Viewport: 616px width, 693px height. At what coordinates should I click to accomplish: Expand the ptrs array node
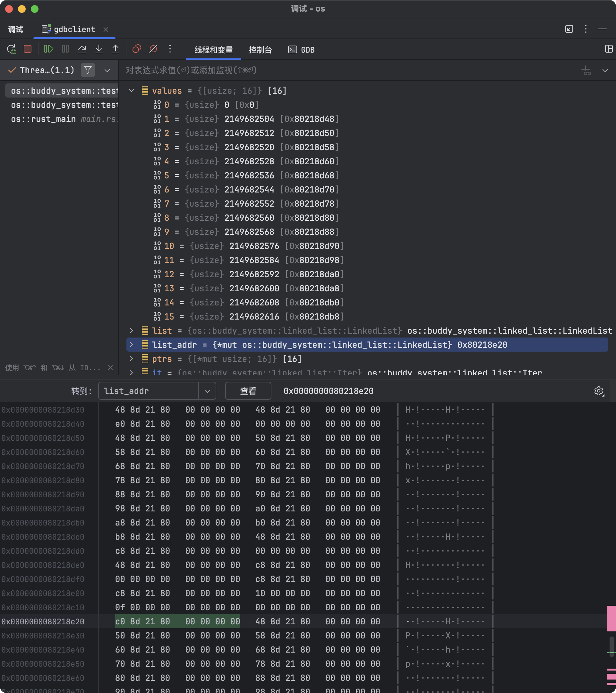[132, 359]
